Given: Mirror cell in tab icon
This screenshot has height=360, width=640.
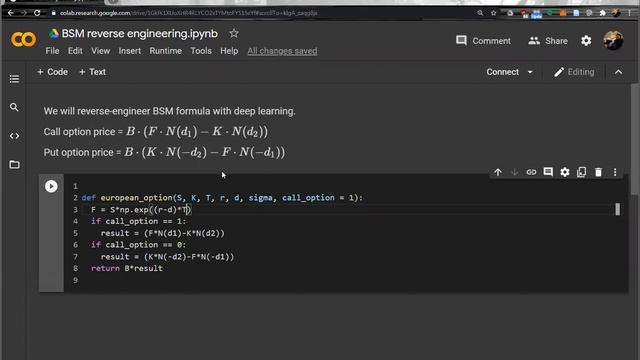Looking at the screenshot, I should [581, 172].
